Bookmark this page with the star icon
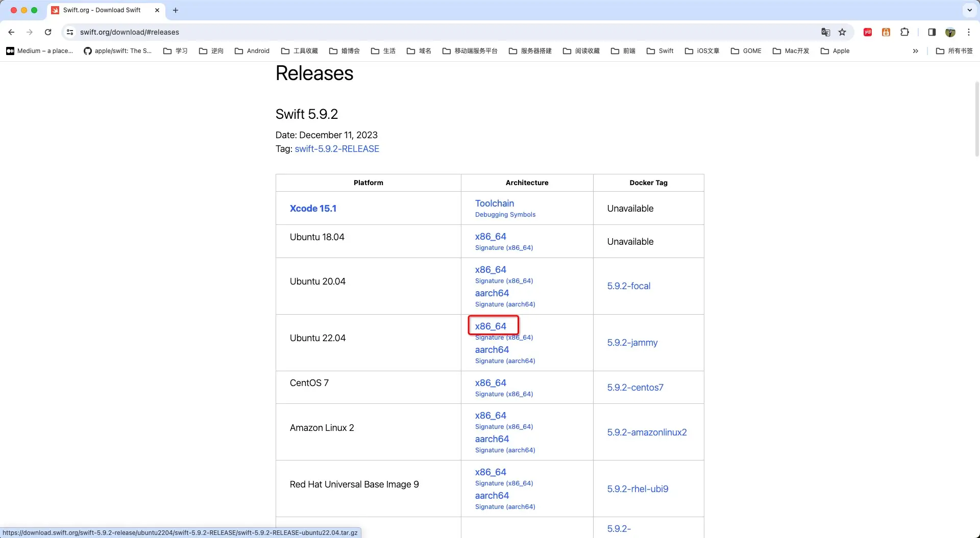Screen dimensions: 980x538 pyautogui.click(x=842, y=32)
